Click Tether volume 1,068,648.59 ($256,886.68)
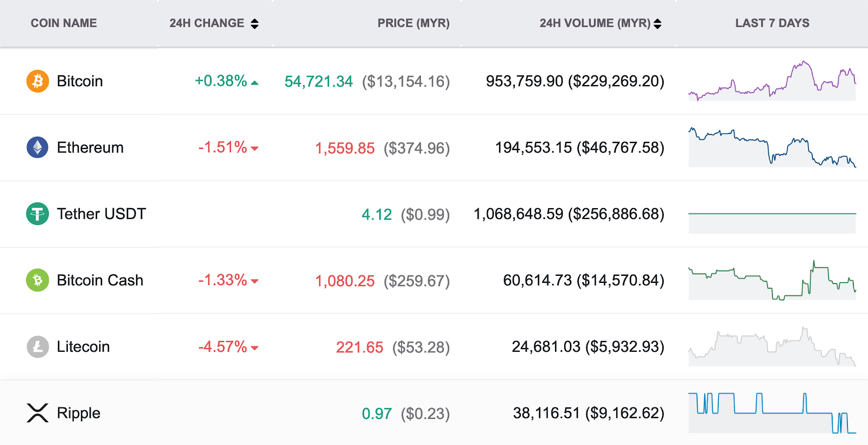This screenshot has height=445, width=868. tap(569, 214)
